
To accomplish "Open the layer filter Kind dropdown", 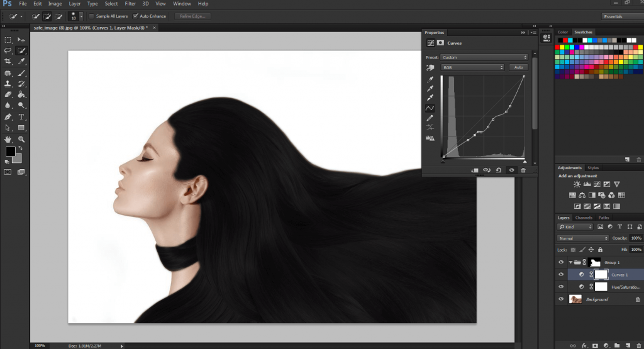I will [575, 226].
